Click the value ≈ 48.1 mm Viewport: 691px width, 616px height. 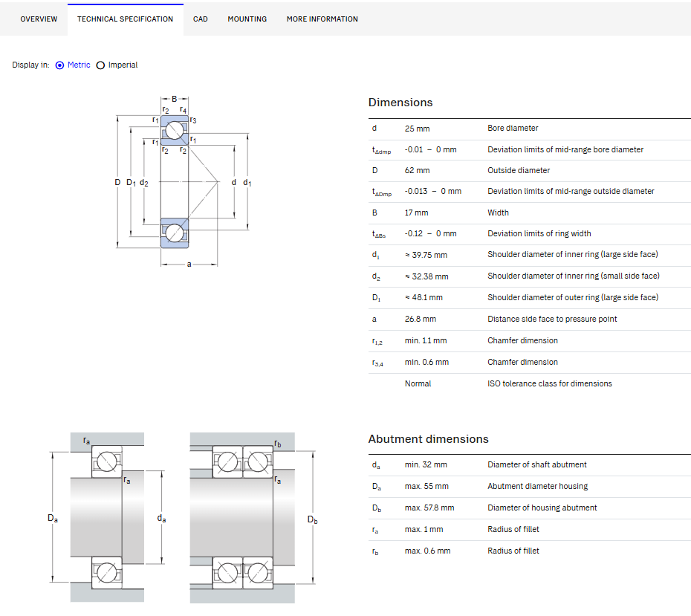(424, 297)
